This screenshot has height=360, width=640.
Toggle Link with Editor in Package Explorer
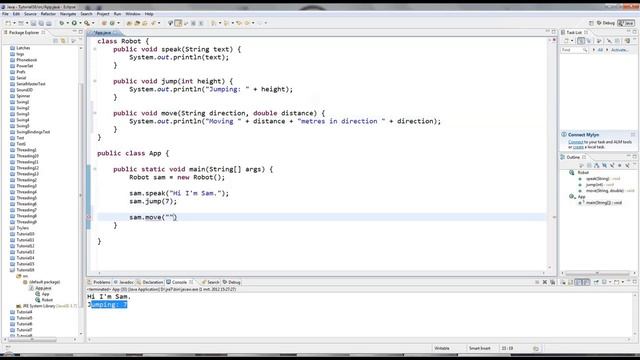click(x=63, y=41)
